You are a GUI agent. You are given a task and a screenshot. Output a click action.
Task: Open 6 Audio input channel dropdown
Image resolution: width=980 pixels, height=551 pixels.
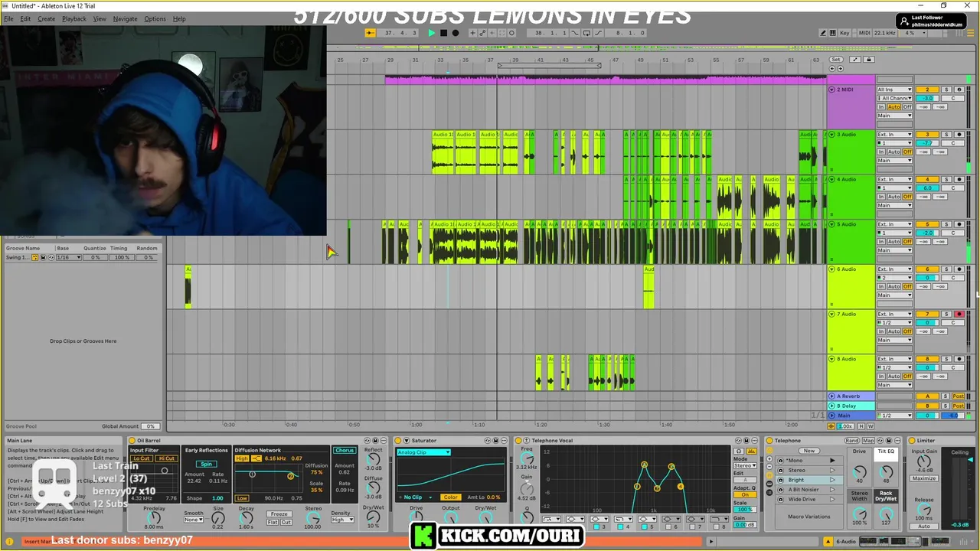(x=894, y=278)
